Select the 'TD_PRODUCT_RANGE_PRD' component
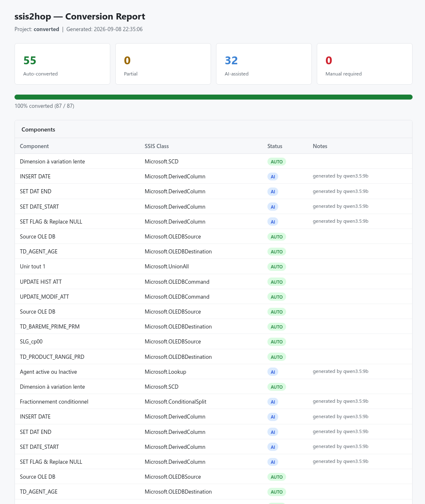Image resolution: width=425 pixels, height=504 pixels. pyautogui.click(x=52, y=357)
